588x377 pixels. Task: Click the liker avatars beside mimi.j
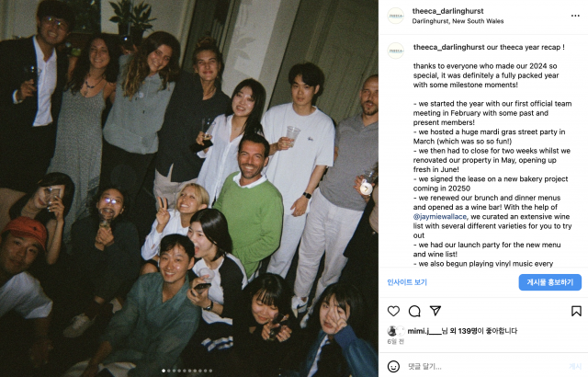[396, 331]
